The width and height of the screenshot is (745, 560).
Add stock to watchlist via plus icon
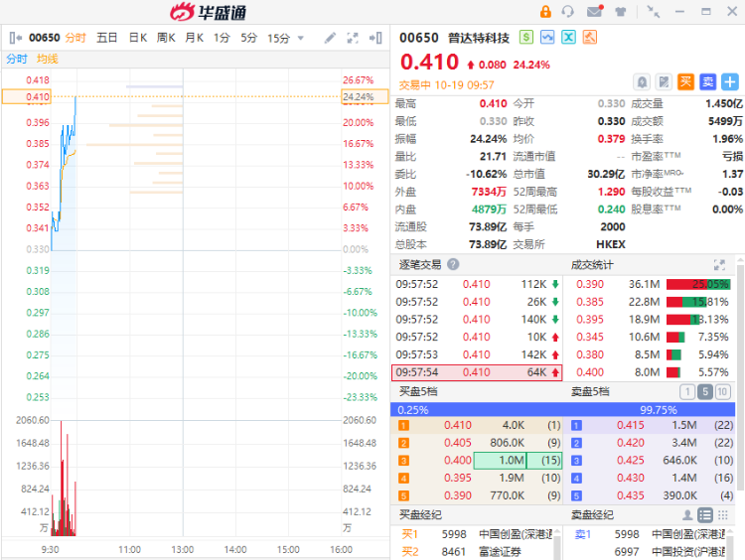730,82
